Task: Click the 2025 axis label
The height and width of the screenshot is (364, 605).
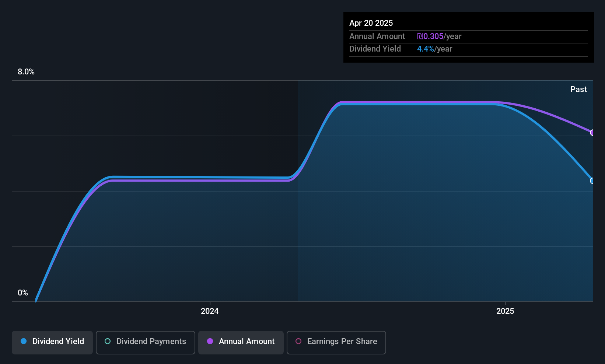Action: coord(505,311)
